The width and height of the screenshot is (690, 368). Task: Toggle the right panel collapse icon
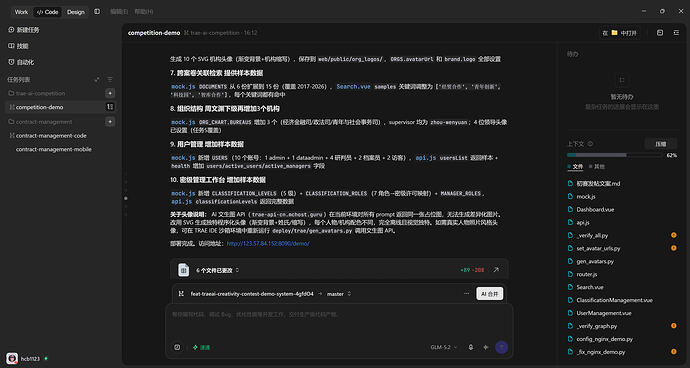point(676,33)
